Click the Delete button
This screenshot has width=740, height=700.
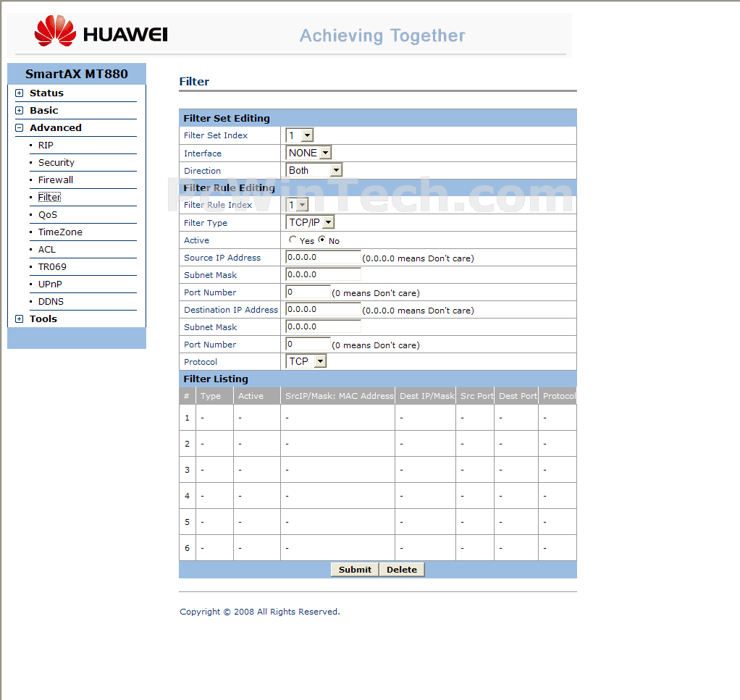click(402, 570)
